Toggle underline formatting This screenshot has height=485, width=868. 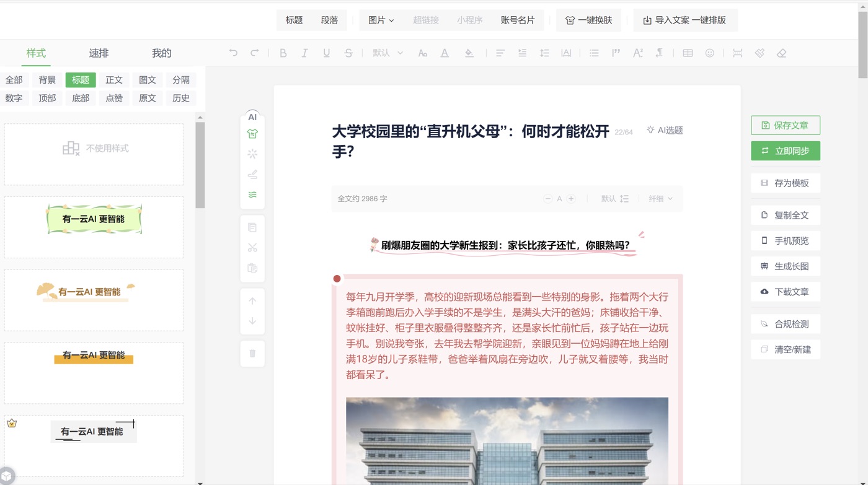coord(326,53)
